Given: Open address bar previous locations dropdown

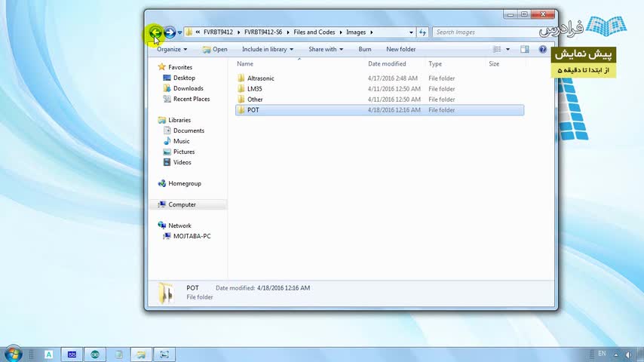Looking at the screenshot, I should pyautogui.click(x=411, y=32).
